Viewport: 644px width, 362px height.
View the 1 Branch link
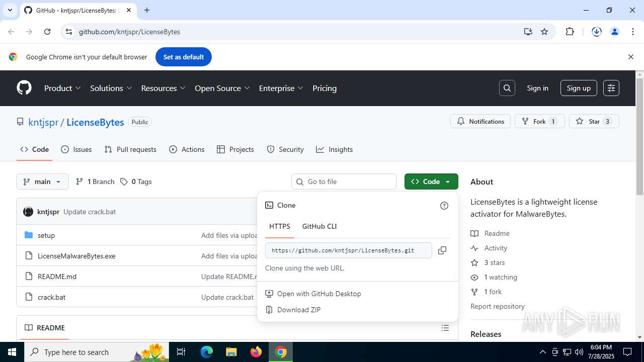tap(95, 182)
